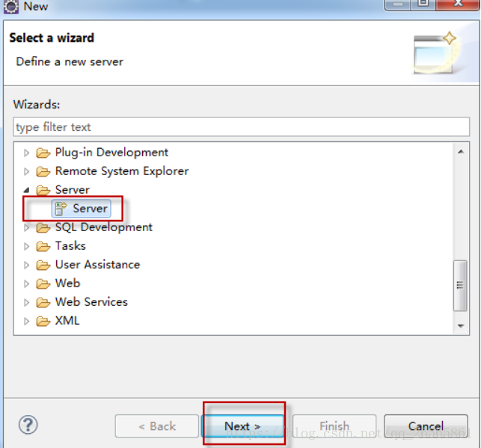Click the type filter text field
Image resolution: width=481 pixels, height=448 pixels.
[x=242, y=126]
